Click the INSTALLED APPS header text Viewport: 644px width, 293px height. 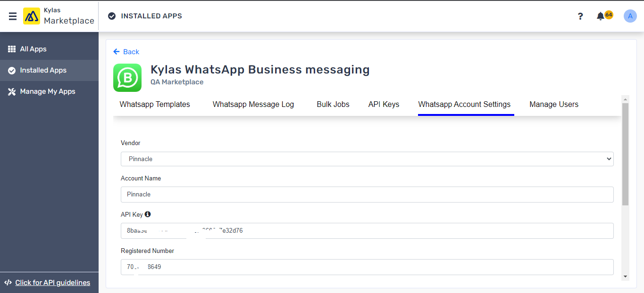151,16
